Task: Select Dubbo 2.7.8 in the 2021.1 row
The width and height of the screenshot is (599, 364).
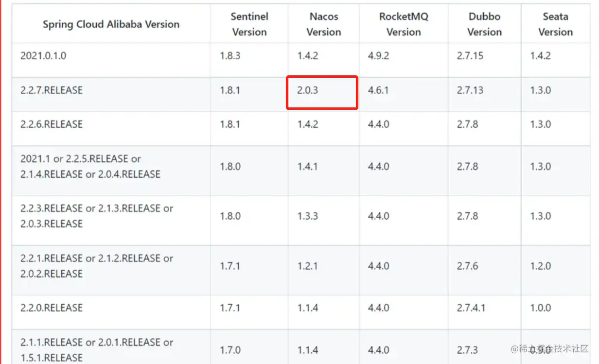Action: tap(484, 171)
